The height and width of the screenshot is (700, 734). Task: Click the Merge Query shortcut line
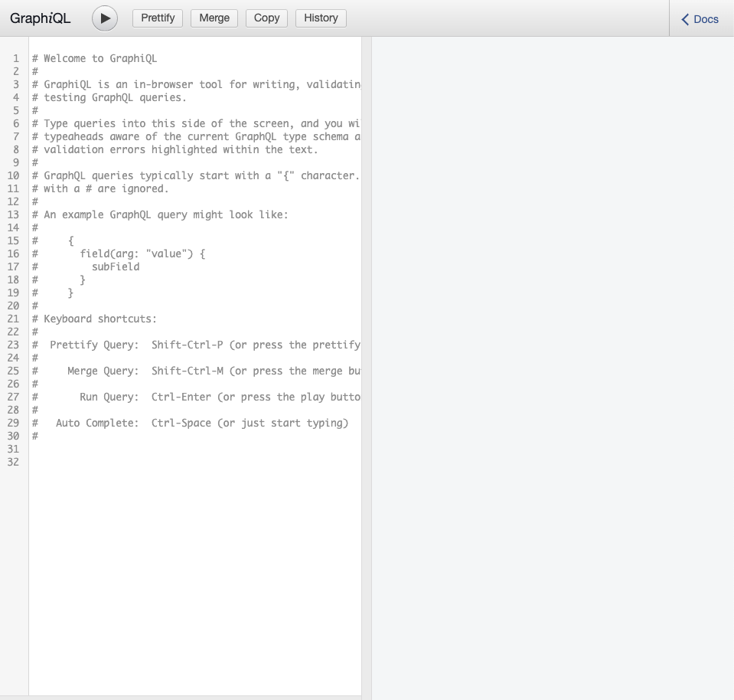[x=196, y=371]
